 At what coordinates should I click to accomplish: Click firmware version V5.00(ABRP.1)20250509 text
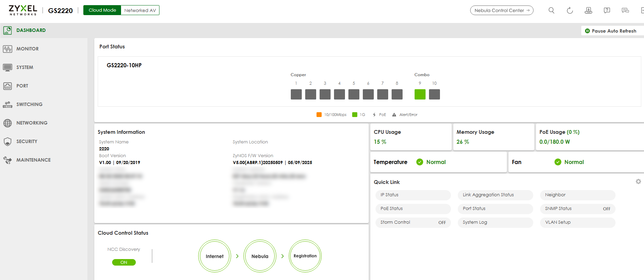click(x=258, y=163)
